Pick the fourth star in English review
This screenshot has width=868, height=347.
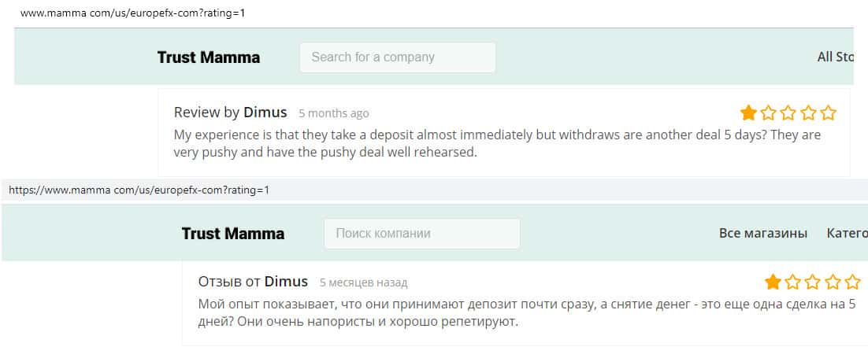pyautogui.click(x=808, y=113)
